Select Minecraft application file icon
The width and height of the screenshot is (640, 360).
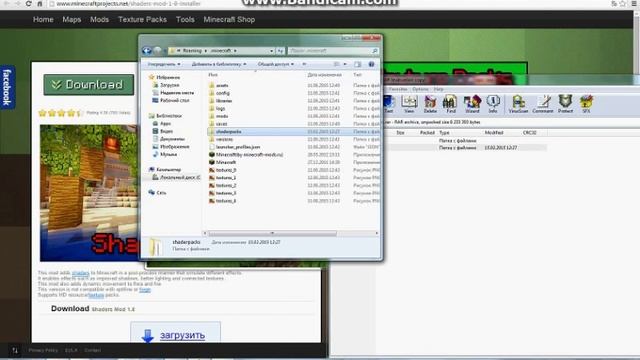(211, 162)
